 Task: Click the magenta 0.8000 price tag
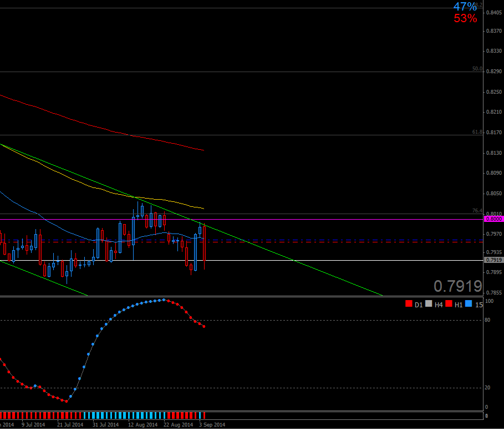[x=493, y=219]
